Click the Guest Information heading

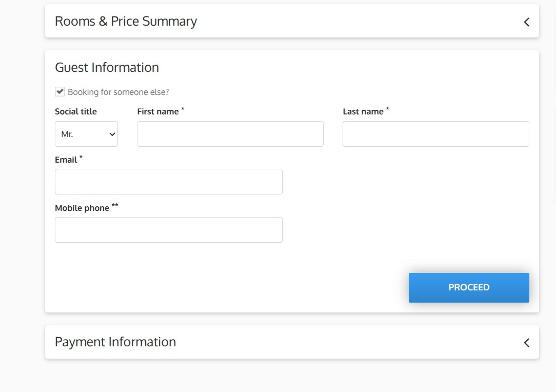coord(107,67)
